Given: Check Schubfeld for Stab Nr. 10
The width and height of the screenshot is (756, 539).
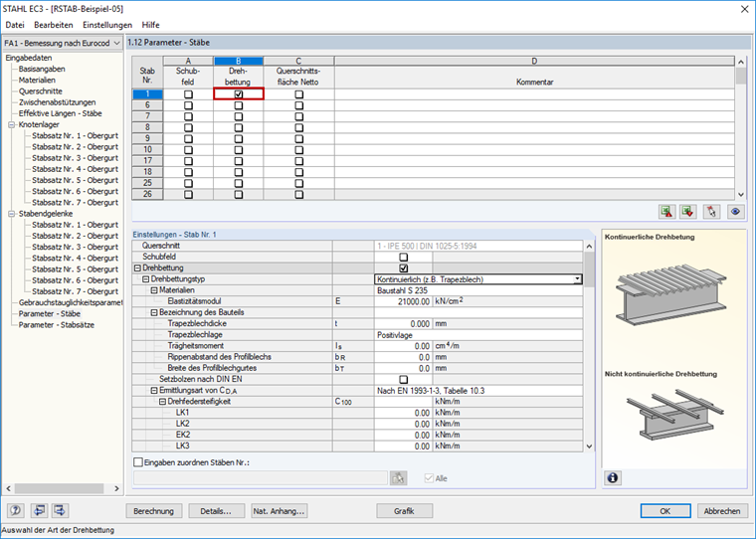Looking at the screenshot, I should tap(188, 150).
